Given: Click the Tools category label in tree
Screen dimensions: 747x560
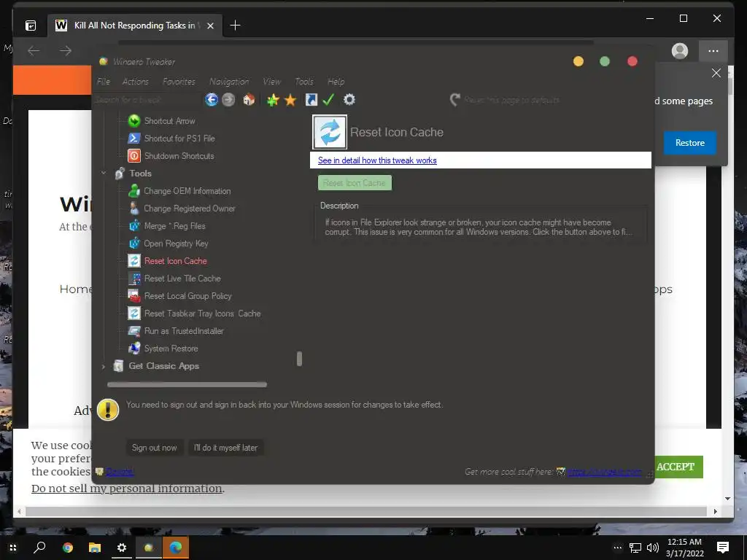Looking at the screenshot, I should 140,174.
